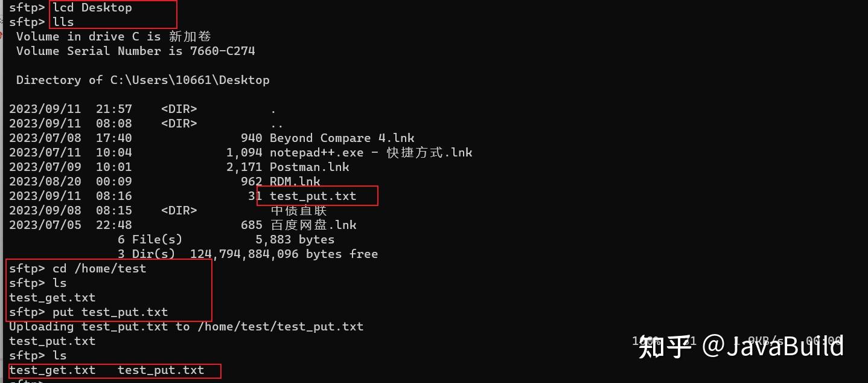Click the 百度网盘.lnk file entry

(x=313, y=225)
